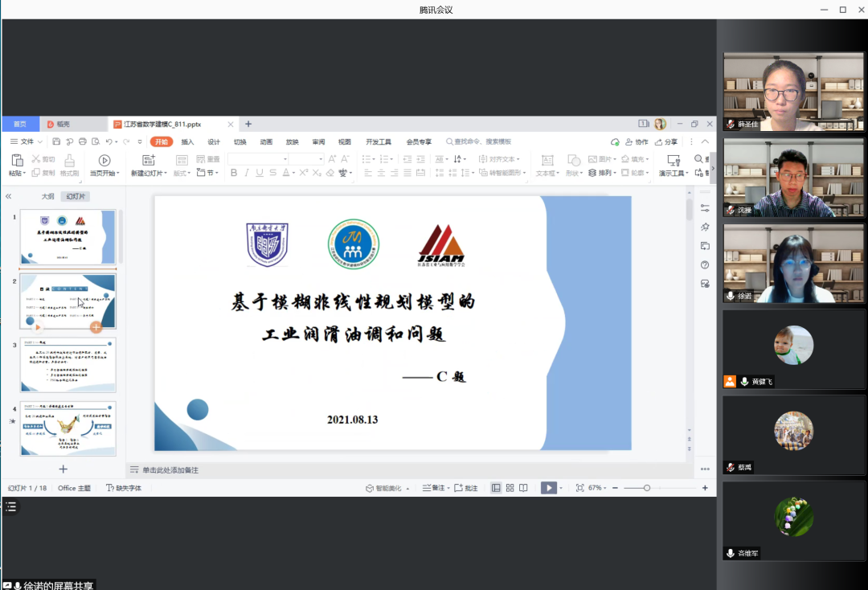Click the Format Painter (格式刷) icon
Image resolution: width=868 pixels, height=590 pixels.
click(69, 161)
